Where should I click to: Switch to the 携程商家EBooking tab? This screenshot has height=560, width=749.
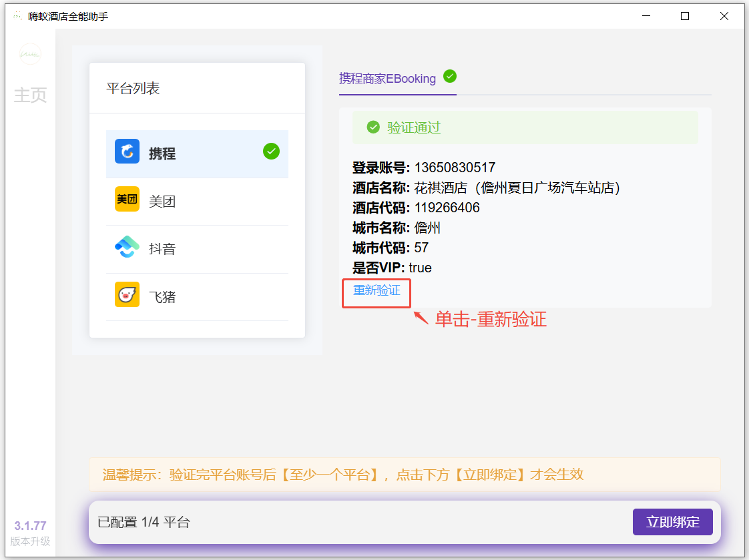pyautogui.click(x=387, y=78)
